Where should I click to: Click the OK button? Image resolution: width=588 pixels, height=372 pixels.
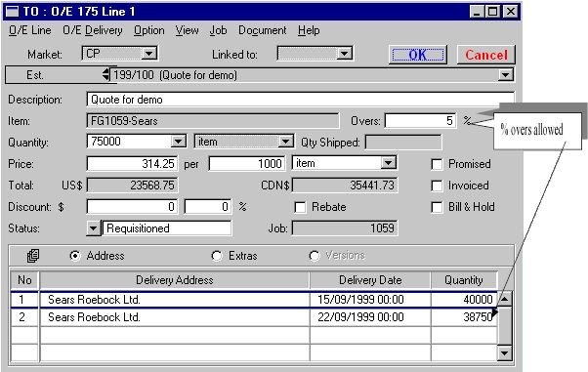coord(418,55)
